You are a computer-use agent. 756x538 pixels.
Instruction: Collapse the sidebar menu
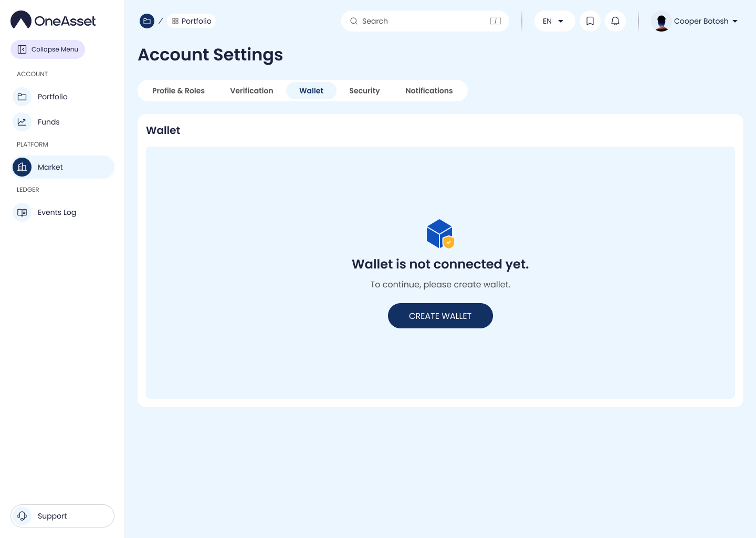click(48, 49)
